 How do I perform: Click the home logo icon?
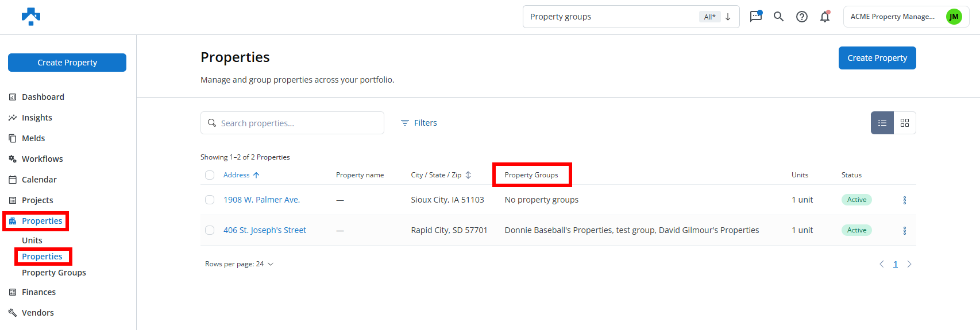pyautogui.click(x=31, y=17)
